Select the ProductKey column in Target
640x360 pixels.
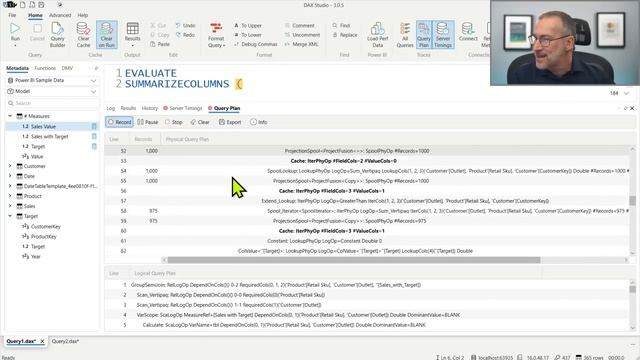click(44, 237)
